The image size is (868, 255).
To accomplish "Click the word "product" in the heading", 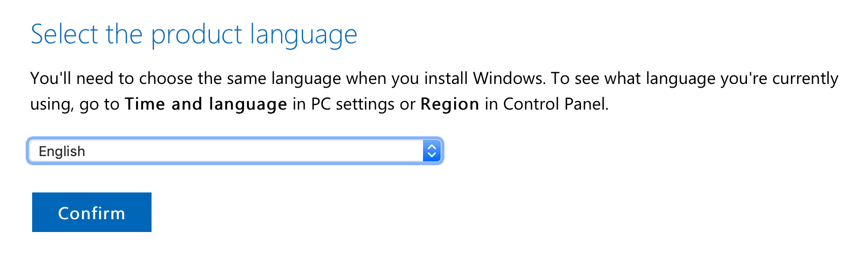I will (x=197, y=35).
